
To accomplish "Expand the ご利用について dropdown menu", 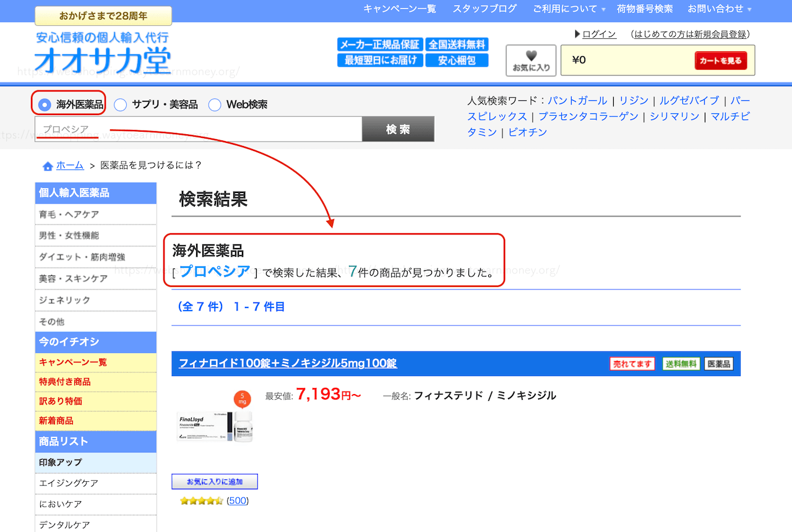I will pyautogui.click(x=564, y=9).
